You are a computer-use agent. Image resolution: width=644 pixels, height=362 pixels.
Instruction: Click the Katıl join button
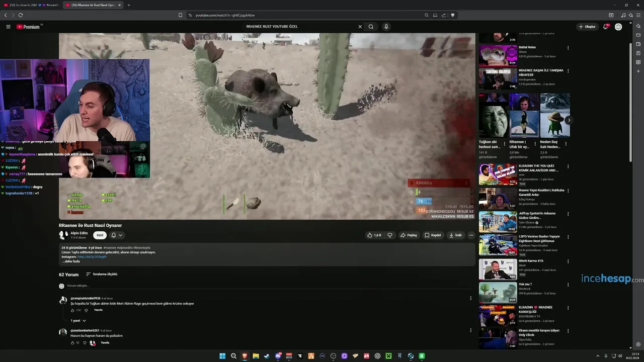[100, 235]
